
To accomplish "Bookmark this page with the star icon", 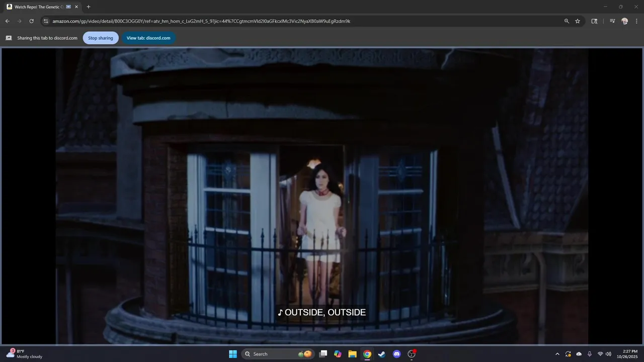I will click(x=578, y=21).
